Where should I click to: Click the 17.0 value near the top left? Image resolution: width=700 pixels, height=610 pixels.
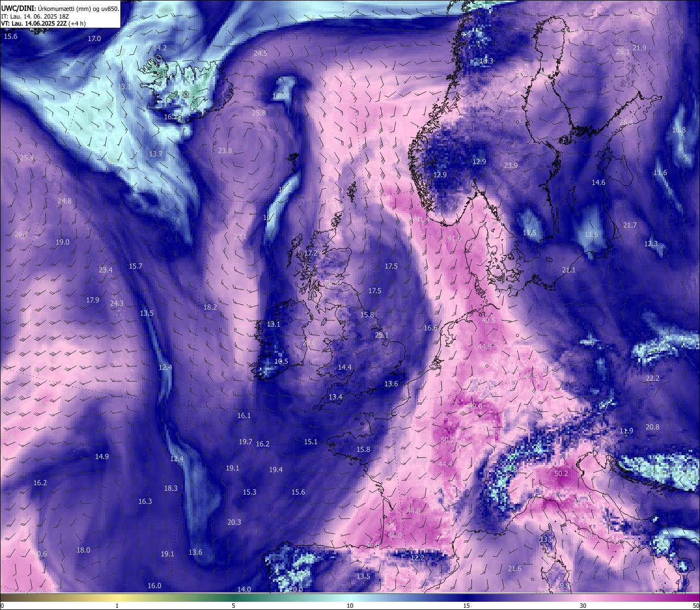(x=95, y=39)
